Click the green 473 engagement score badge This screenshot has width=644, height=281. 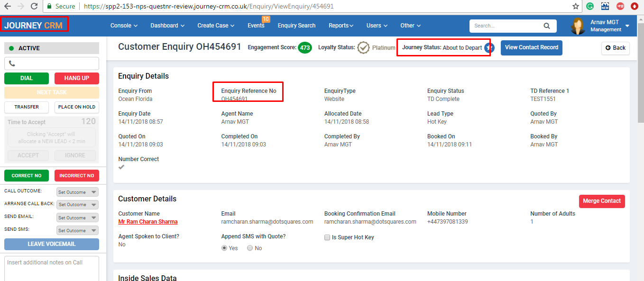(x=305, y=48)
